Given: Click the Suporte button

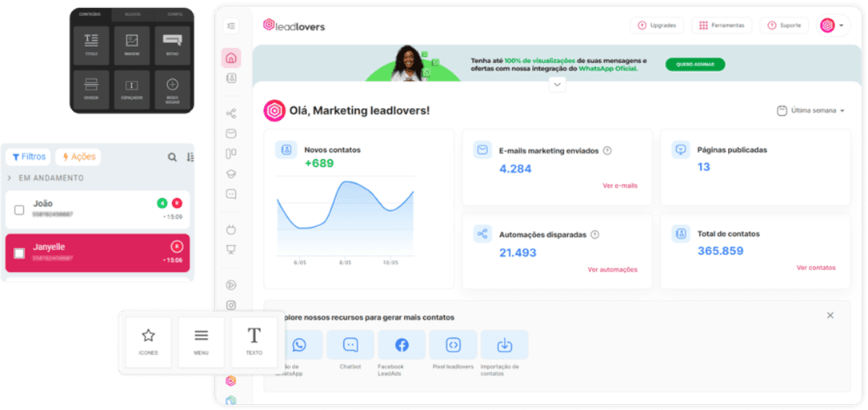Looking at the screenshot, I should (x=785, y=26).
